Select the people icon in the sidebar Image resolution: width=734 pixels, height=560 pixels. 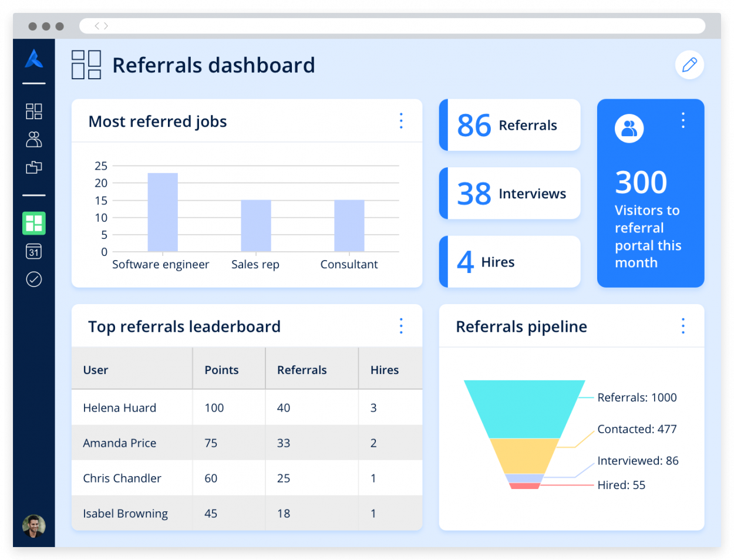pos(33,139)
